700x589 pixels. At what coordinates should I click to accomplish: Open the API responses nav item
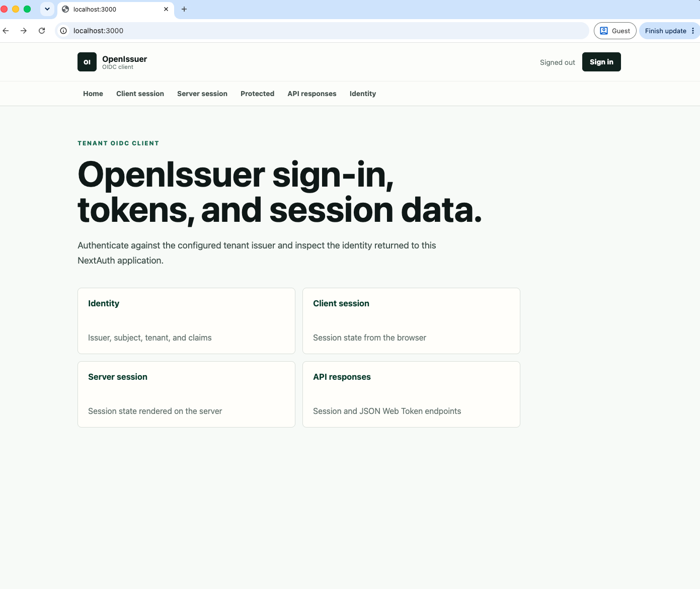[x=312, y=94]
